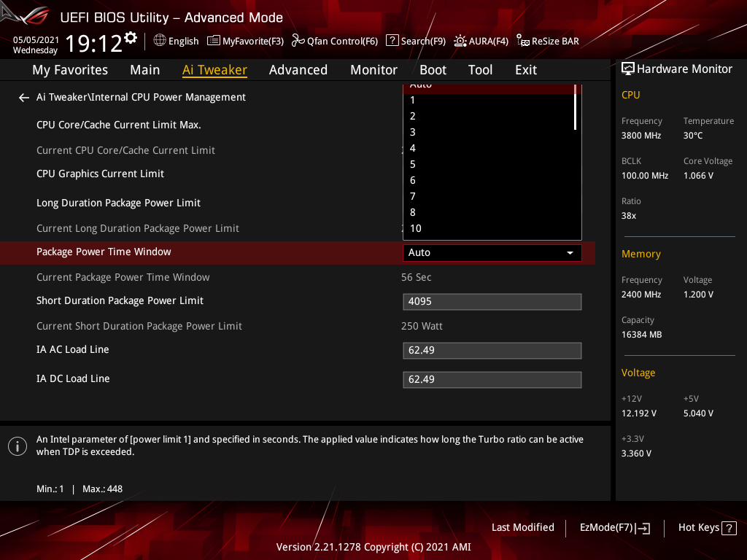Click the Short Duration Package Power Limit field
The image size is (747, 560).
coord(492,302)
